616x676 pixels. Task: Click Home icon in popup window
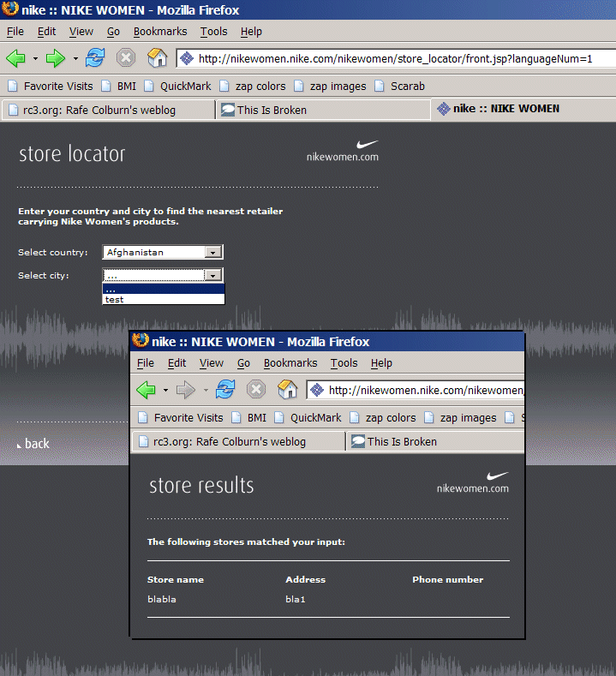288,389
